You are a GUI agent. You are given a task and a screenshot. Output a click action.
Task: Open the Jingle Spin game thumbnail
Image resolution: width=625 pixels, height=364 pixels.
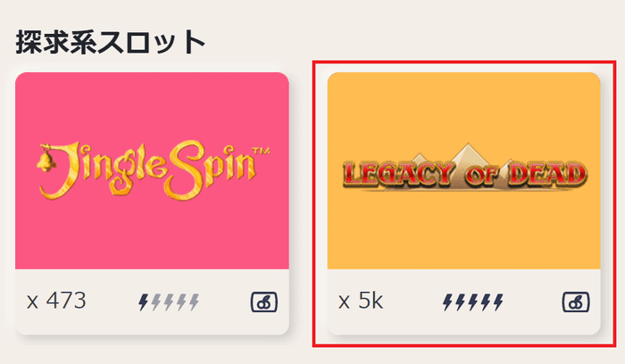tap(152, 170)
